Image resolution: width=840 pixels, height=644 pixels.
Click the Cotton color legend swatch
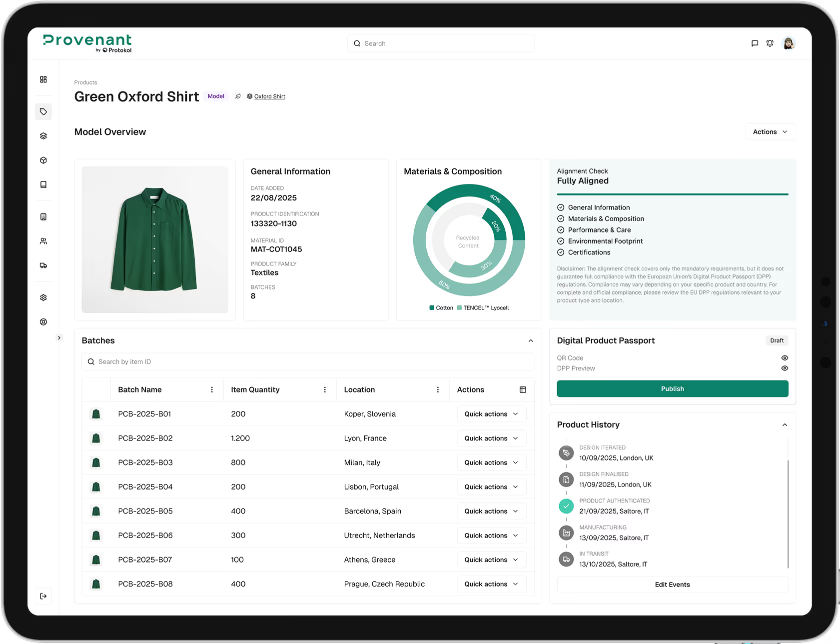coord(431,307)
